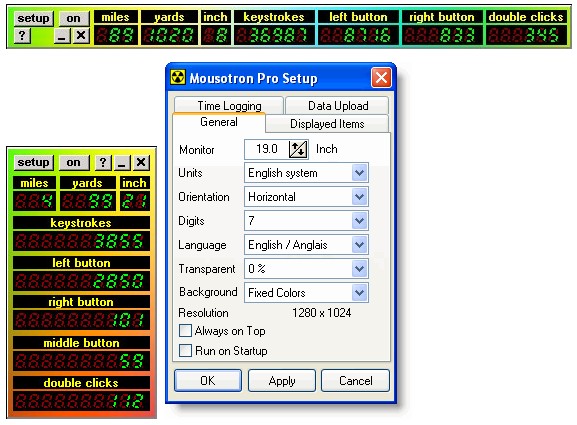Click the yards display in the vertical panel
This screenshot has width=577, height=425.
pos(88,201)
